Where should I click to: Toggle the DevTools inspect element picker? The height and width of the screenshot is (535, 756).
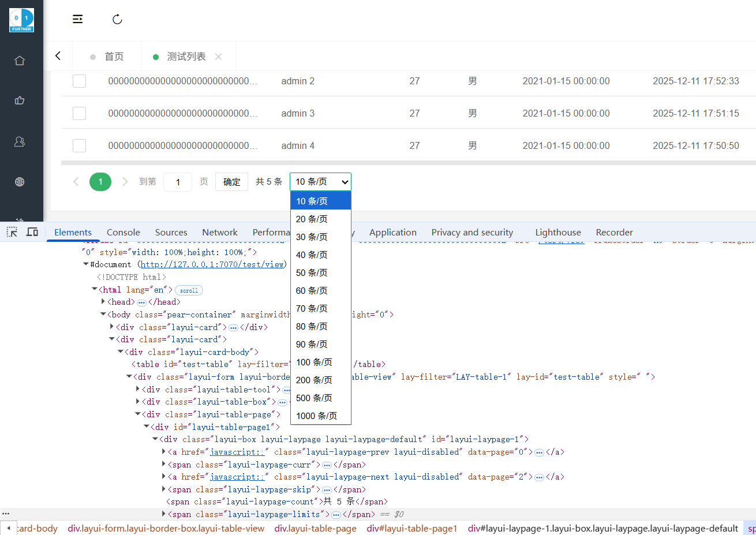[x=12, y=232]
